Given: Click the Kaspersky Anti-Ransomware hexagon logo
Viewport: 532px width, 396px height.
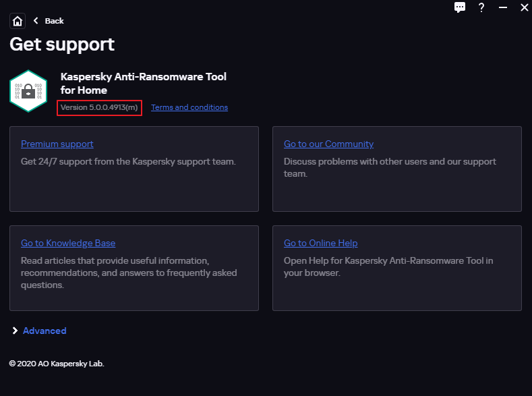Looking at the screenshot, I should 28,91.
